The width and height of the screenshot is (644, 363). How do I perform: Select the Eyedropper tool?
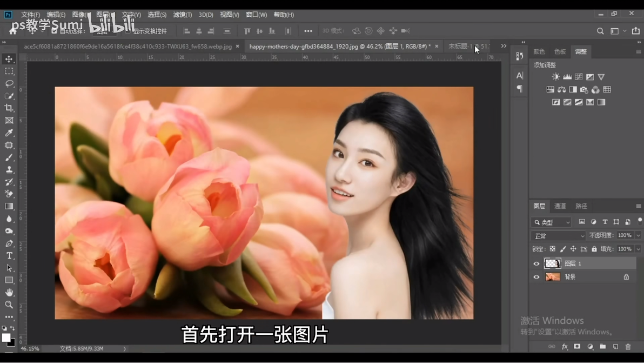(x=9, y=133)
